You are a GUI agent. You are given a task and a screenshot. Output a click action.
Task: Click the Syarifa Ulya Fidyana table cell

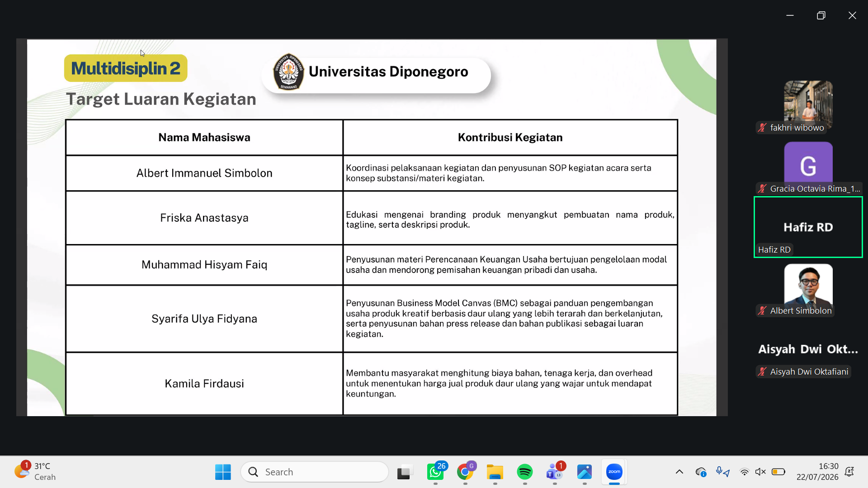pos(204,319)
